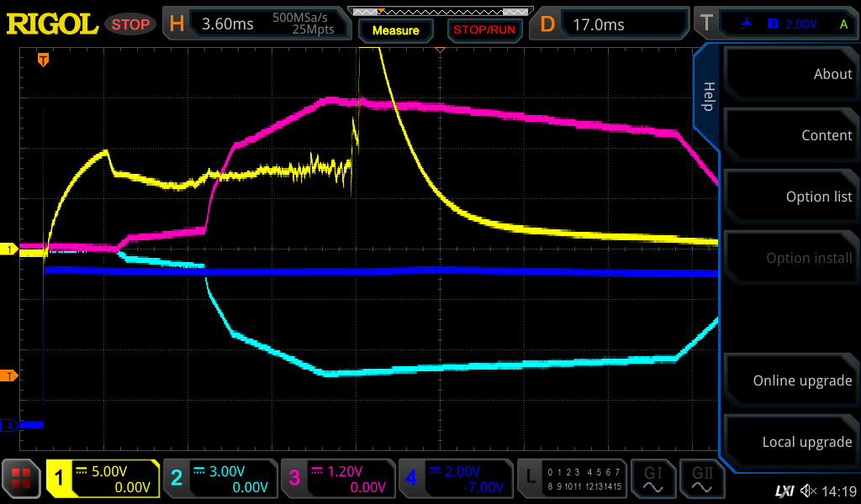Click the speaker sound icon
Viewport: 861px width, 504px height.
pyautogui.click(x=808, y=491)
